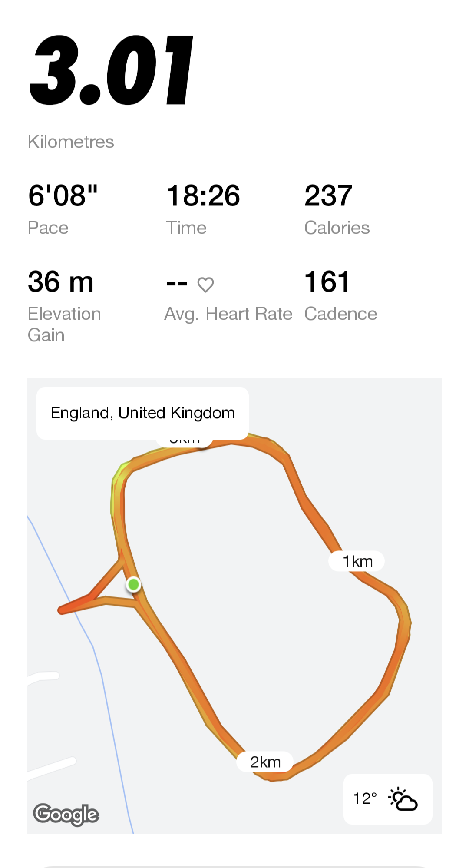Select the 6'08" pace value
The image size is (469, 868).
pyautogui.click(x=63, y=195)
